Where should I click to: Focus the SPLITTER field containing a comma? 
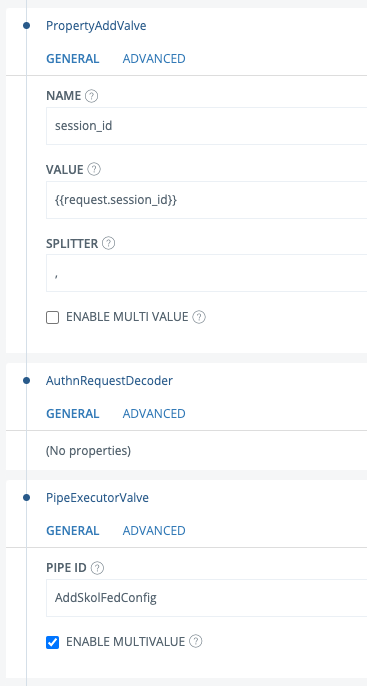point(206,273)
